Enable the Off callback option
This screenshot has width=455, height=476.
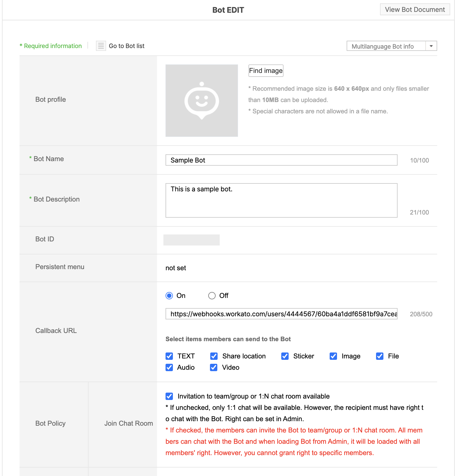pos(212,296)
